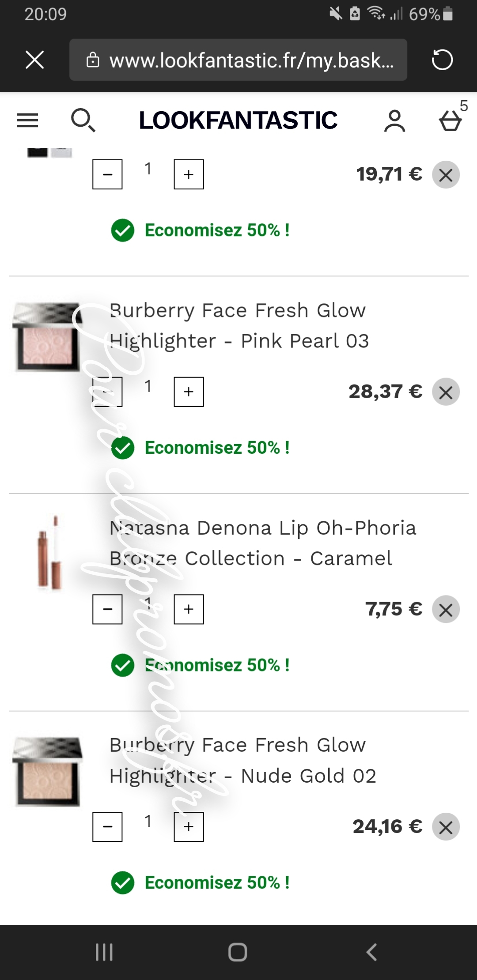Screen dimensions: 477x980
Task: Close the browser tab with X
Action: [x=35, y=60]
